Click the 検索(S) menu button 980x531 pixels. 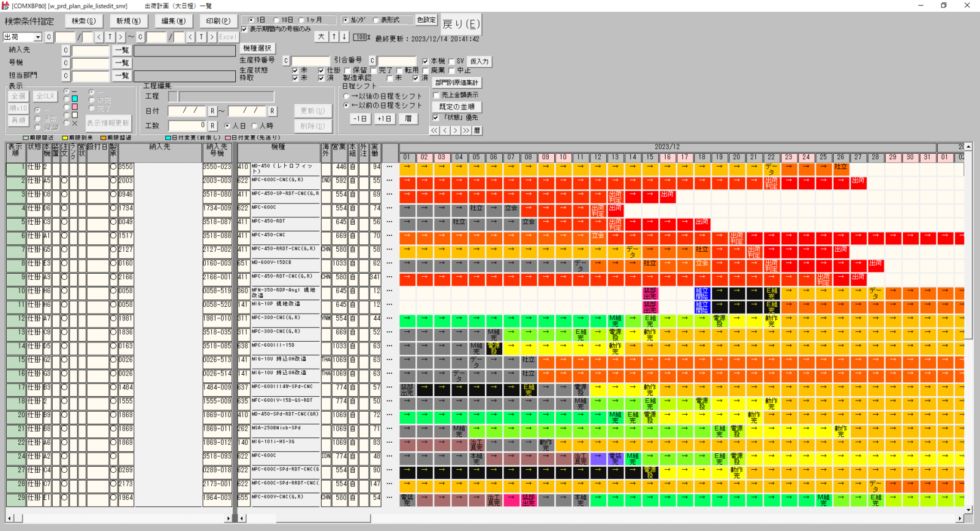[84, 21]
